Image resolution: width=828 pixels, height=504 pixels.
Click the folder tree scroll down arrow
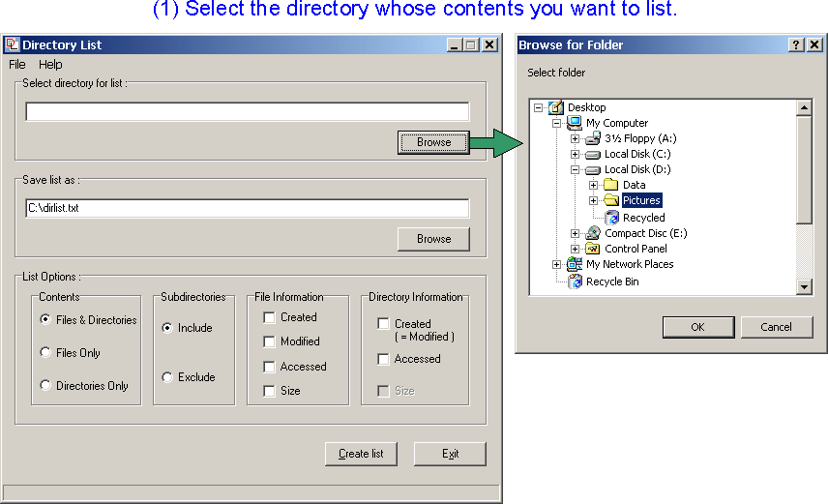coord(804,287)
